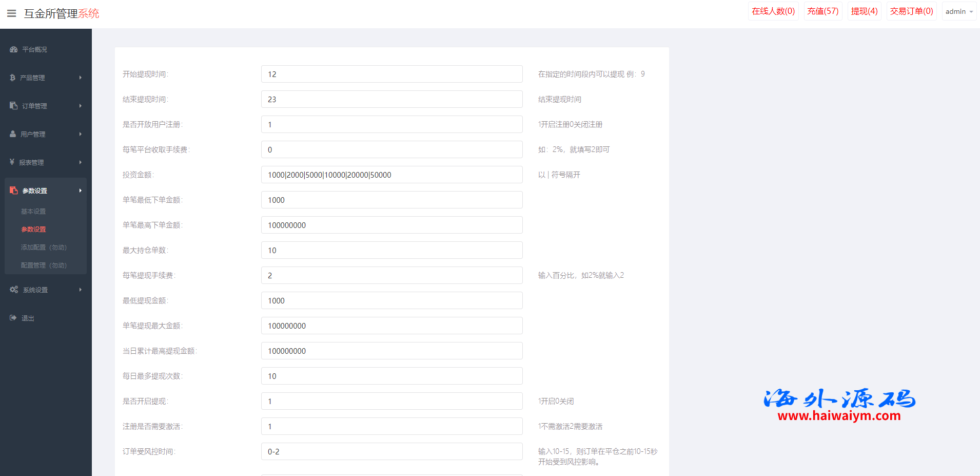Collapse the 参数设置 menu arrow
The image size is (980, 476).
[x=81, y=191]
